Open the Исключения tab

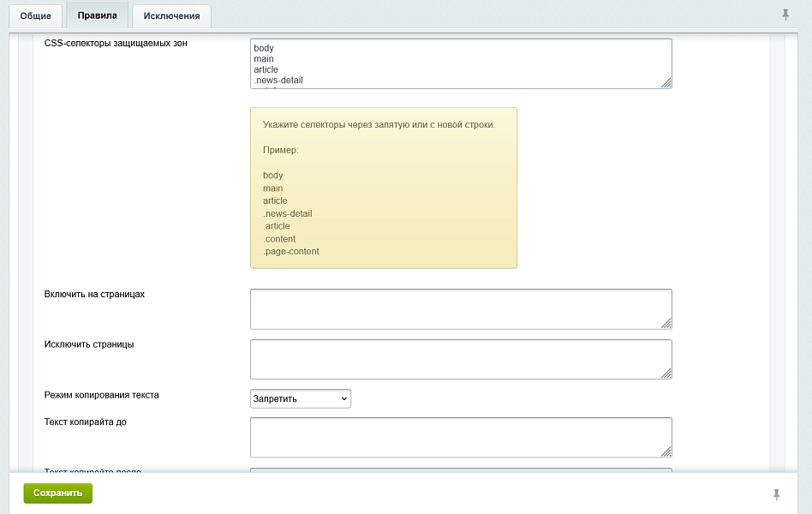click(171, 15)
